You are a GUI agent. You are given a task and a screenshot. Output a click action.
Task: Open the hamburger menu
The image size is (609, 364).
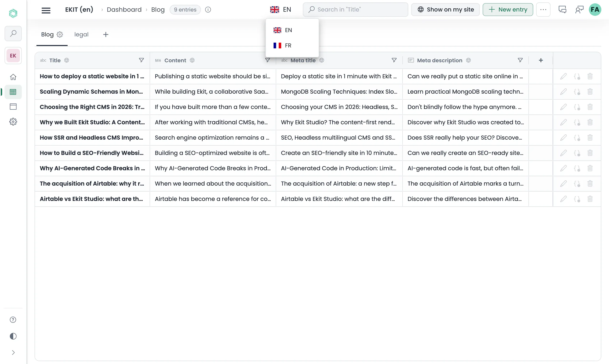[46, 10]
